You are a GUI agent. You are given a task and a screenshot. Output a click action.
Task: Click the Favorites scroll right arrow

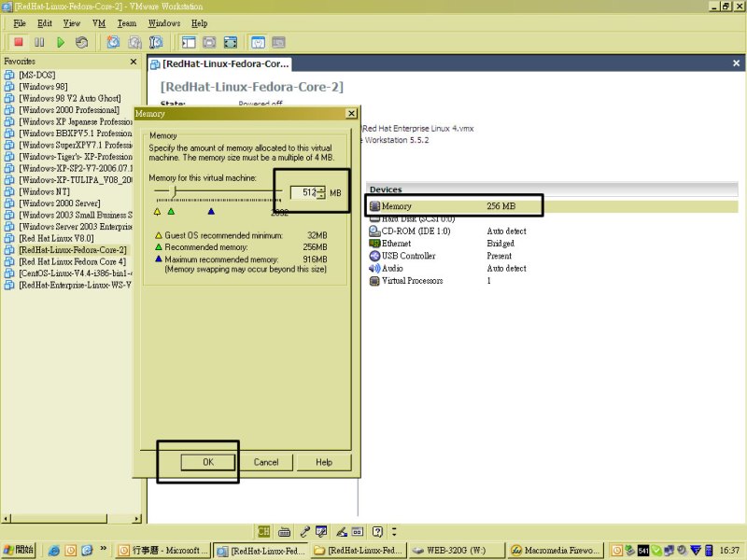tap(137, 519)
